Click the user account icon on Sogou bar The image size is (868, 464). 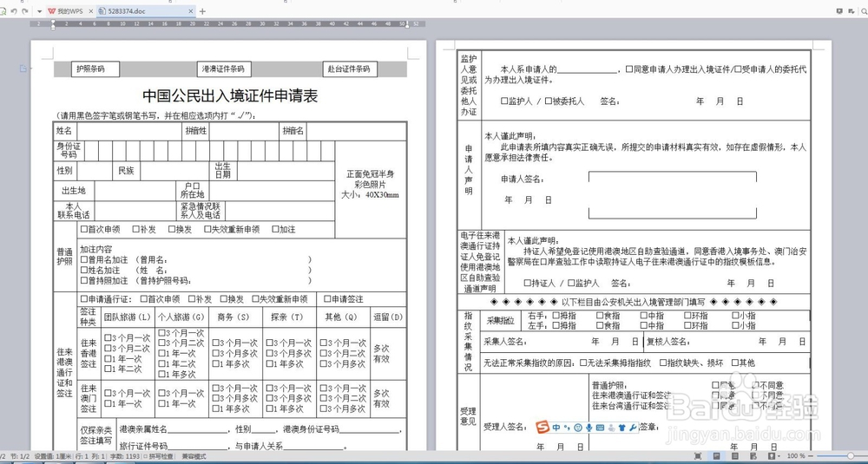[611, 427]
